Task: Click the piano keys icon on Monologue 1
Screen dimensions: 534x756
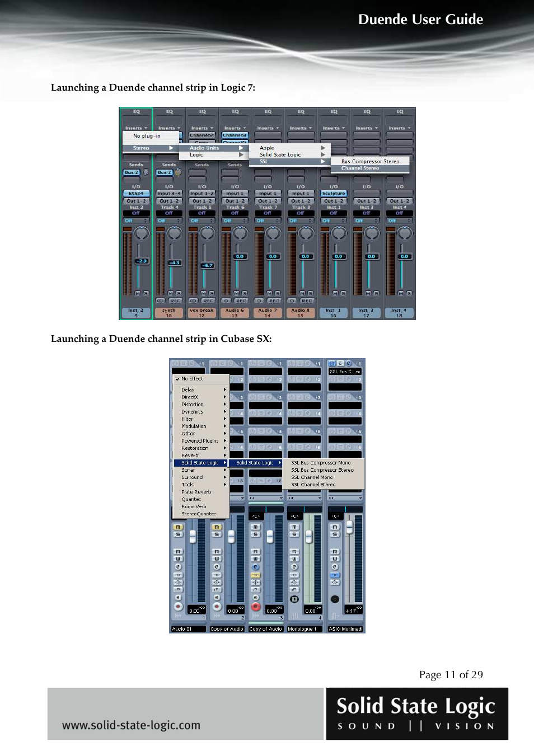Action: click(x=294, y=599)
